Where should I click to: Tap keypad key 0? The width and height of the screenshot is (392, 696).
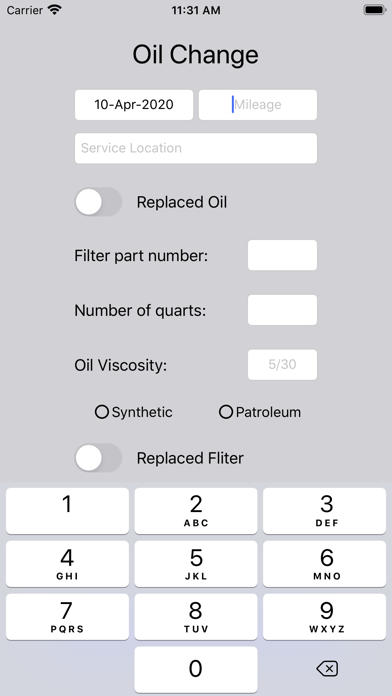[196, 669]
